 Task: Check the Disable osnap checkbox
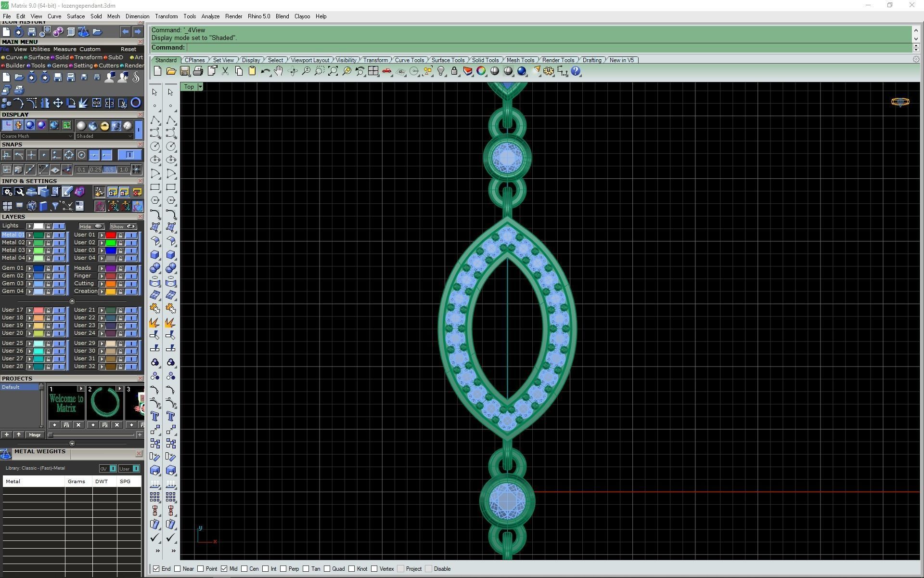click(429, 569)
